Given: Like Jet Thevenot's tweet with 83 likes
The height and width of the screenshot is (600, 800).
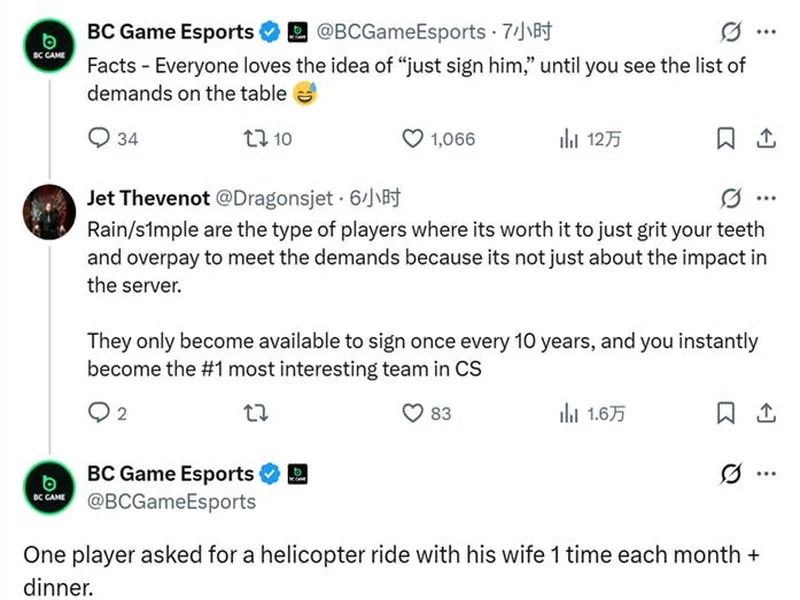Looking at the screenshot, I should pos(412,412).
